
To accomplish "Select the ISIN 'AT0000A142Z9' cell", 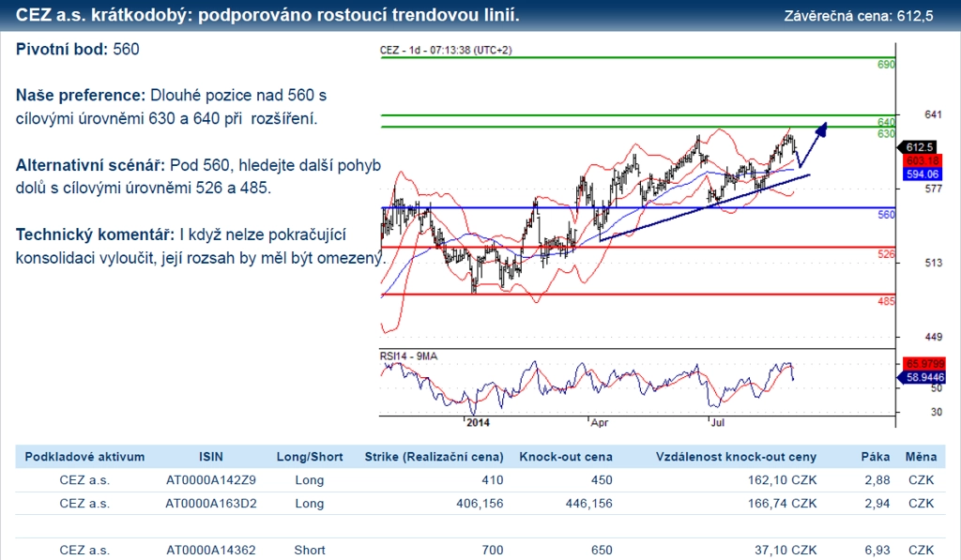I will pyautogui.click(x=211, y=479).
